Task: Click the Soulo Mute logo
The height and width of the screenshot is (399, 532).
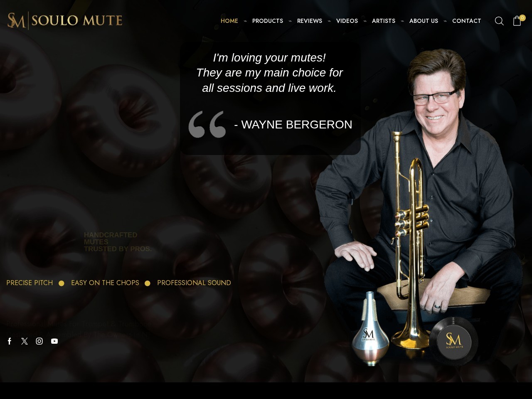Action: pyautogui.click(x=65, y=20)
